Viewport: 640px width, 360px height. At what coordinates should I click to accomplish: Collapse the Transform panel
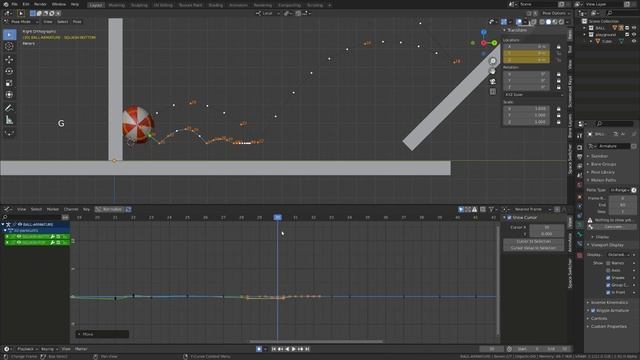516,30
